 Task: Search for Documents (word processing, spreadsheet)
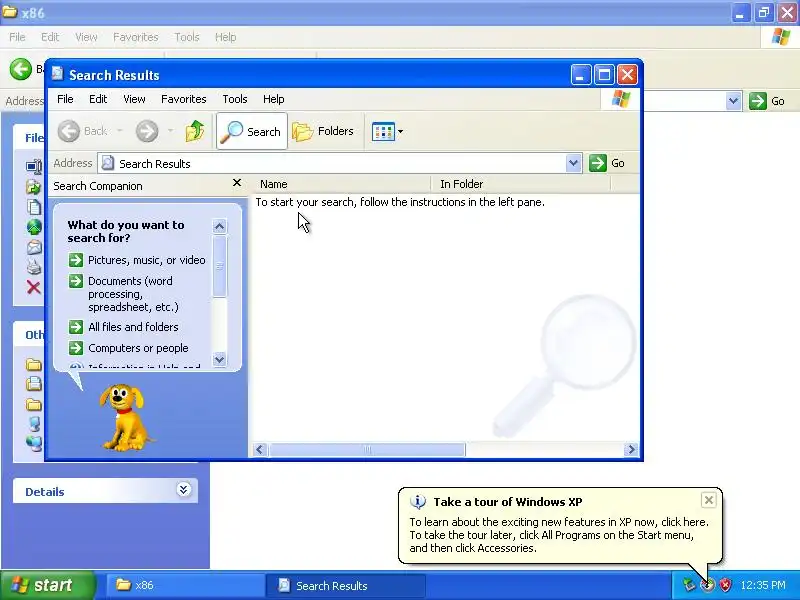(x=133, y=294)
